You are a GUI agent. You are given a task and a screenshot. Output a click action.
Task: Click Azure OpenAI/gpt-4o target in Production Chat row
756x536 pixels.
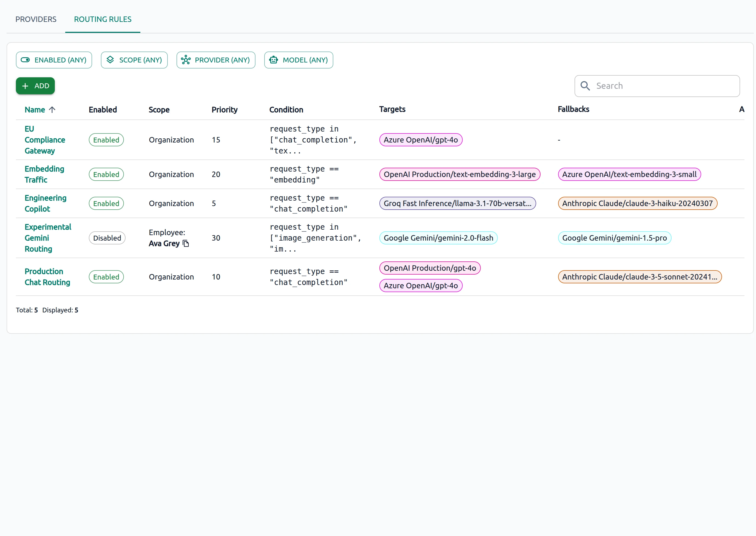point(420,286)
